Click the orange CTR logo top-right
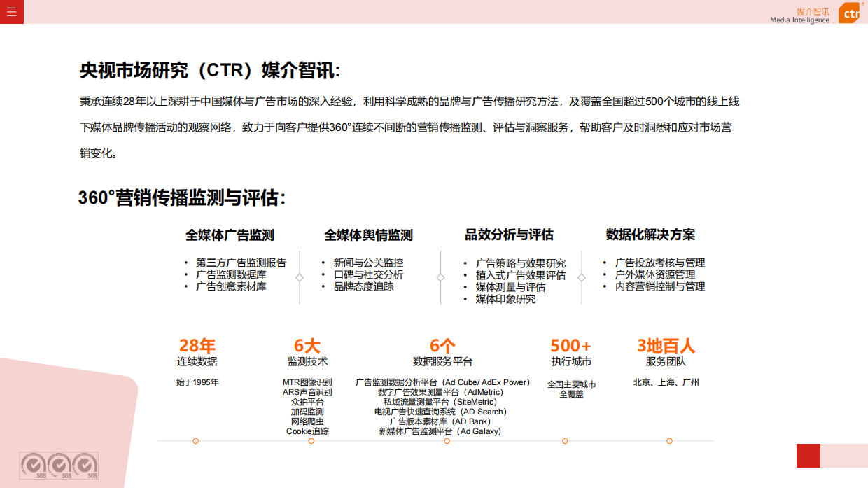This screenshot has height=488, width=868. click(849, 13)
